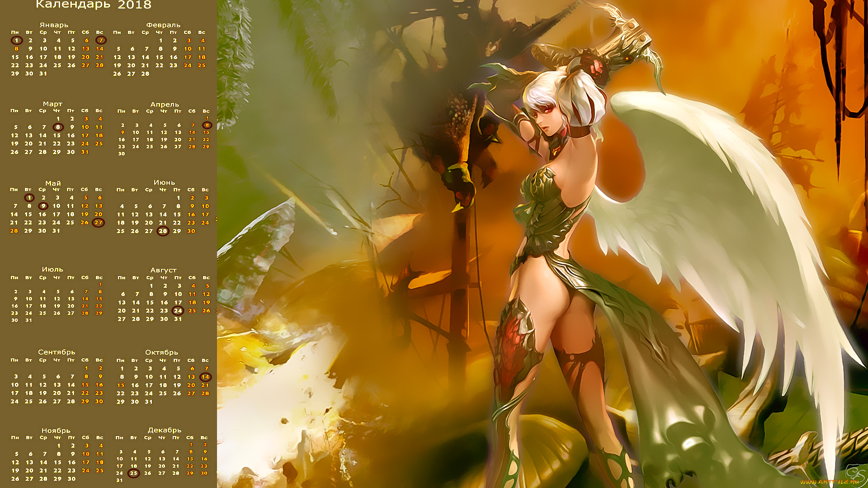Click circled date 1 in Январь
The image size is (868, 488).
click(x=17, y=40)
